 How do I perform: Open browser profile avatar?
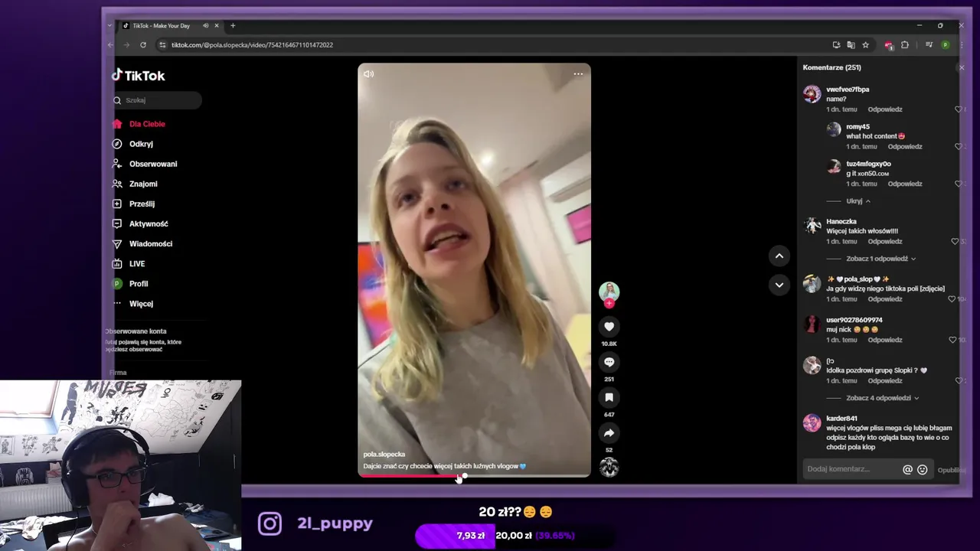pos(945,45)
